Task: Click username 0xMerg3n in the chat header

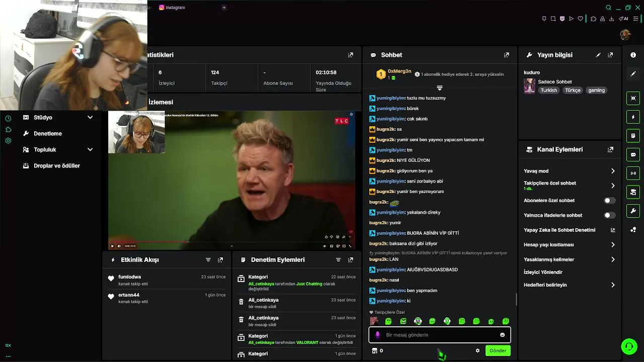Action: [399, 71]
